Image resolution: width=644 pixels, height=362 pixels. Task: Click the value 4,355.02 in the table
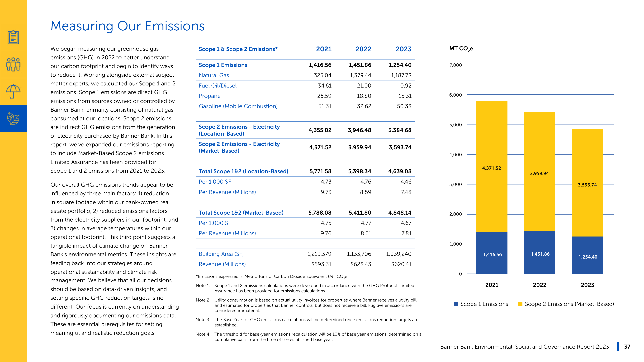coord(320,130)
